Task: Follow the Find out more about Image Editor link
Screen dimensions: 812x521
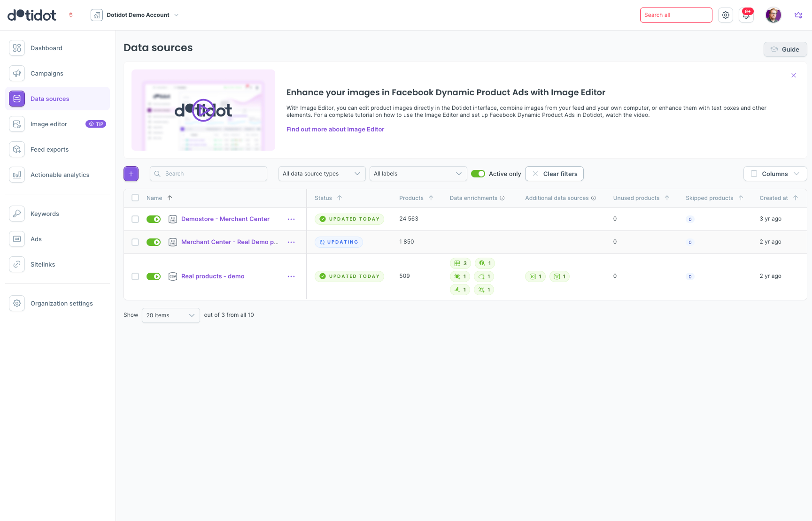Action: click(x=335, y=130)
